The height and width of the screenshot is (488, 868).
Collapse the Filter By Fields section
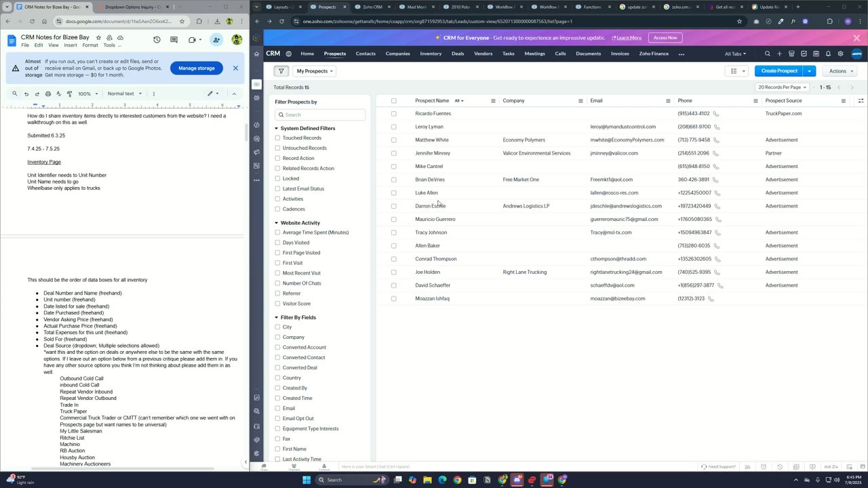tap(277, 317)
